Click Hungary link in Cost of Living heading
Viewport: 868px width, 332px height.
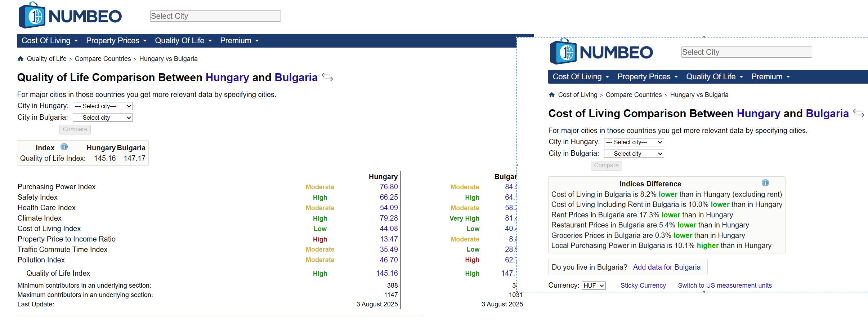pyautogui.click(x=759, y=114)
